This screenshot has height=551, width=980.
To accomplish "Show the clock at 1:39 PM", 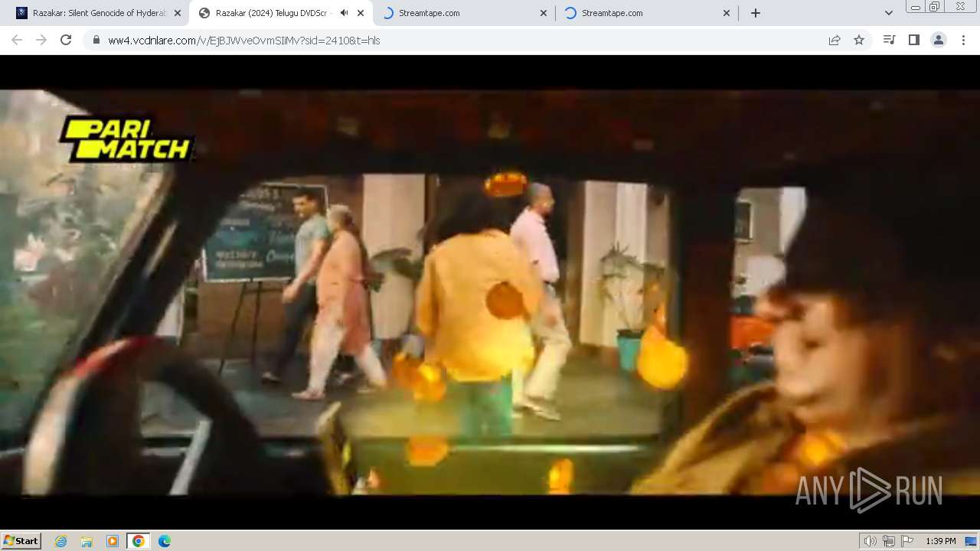I will [x=941, y=541].
